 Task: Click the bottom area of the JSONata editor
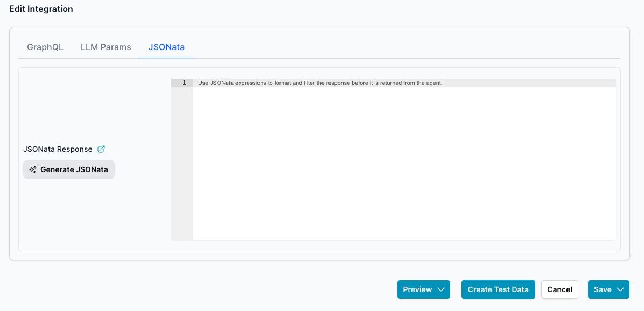404,231
